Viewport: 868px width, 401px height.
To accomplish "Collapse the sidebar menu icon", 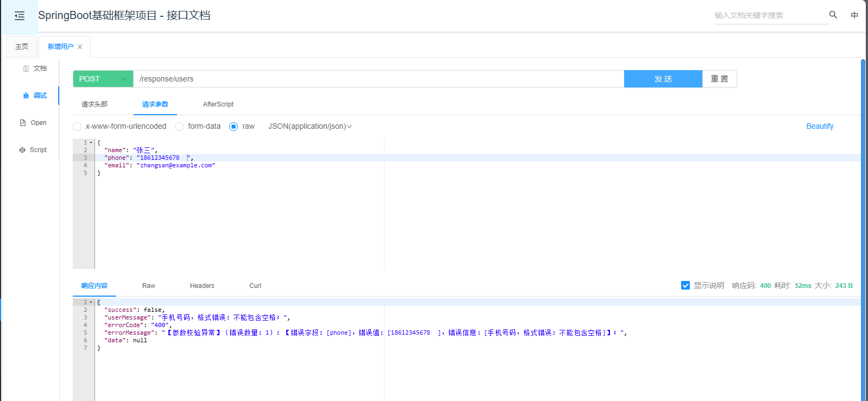I will click(20, 16).
